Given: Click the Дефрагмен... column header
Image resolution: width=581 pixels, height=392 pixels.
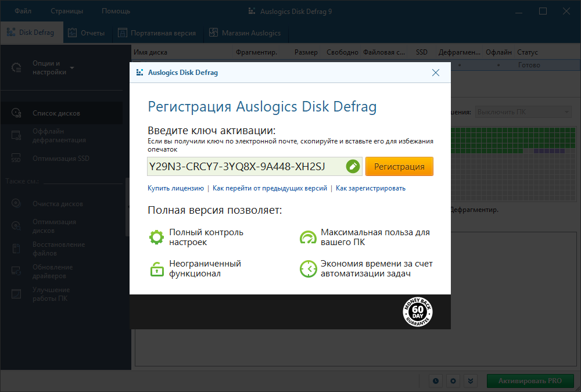Looking at the screenshot, I should pyautogui.click(x=459, y=52).
